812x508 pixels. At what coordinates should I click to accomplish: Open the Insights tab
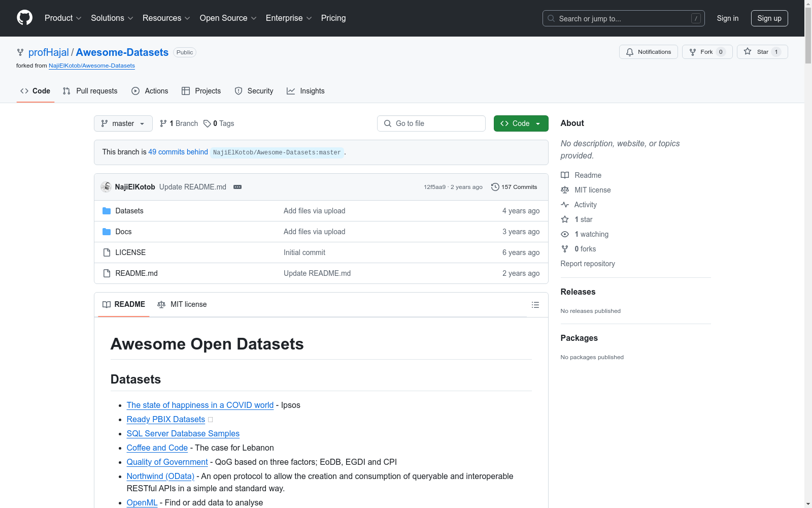pos(306,91)
